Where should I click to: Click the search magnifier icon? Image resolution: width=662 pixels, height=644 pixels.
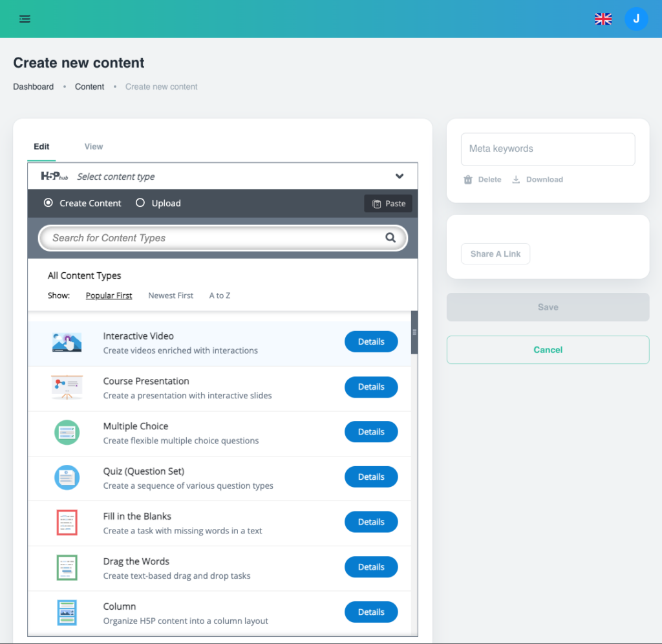(390, 238)
